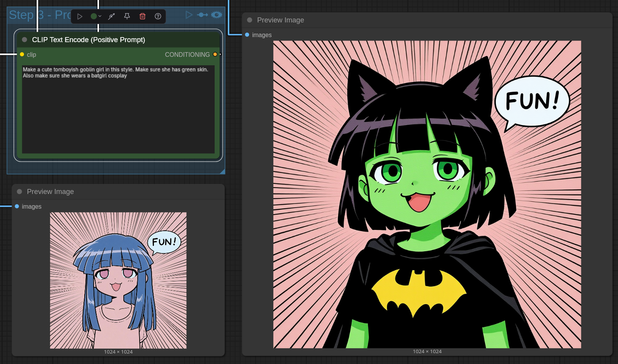618x364 pixels.
Task: Open node help via question mark icon
Action: click(x=158, y=16)
